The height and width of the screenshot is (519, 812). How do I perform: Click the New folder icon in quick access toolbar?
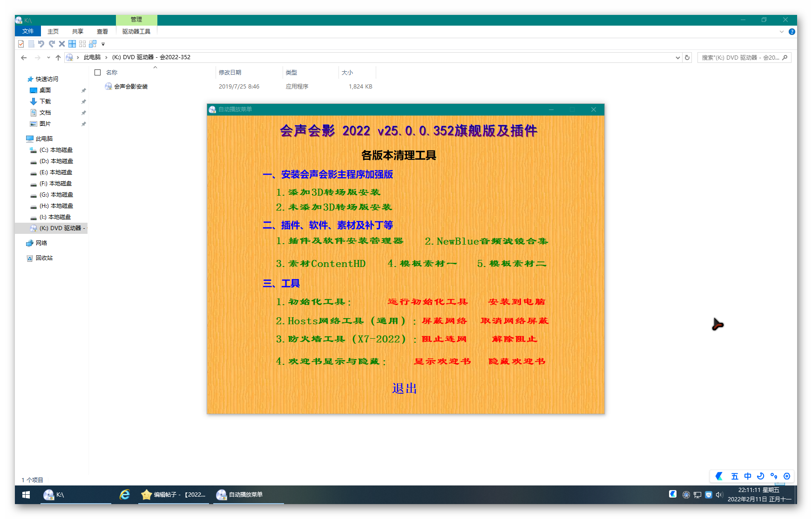(31, 44)
